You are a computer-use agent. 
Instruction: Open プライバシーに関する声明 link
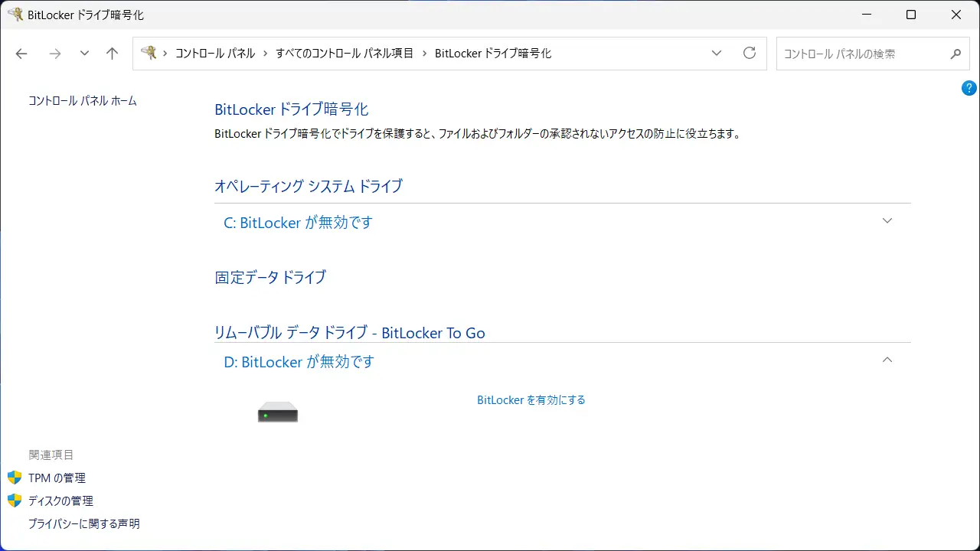click(84, 524)
